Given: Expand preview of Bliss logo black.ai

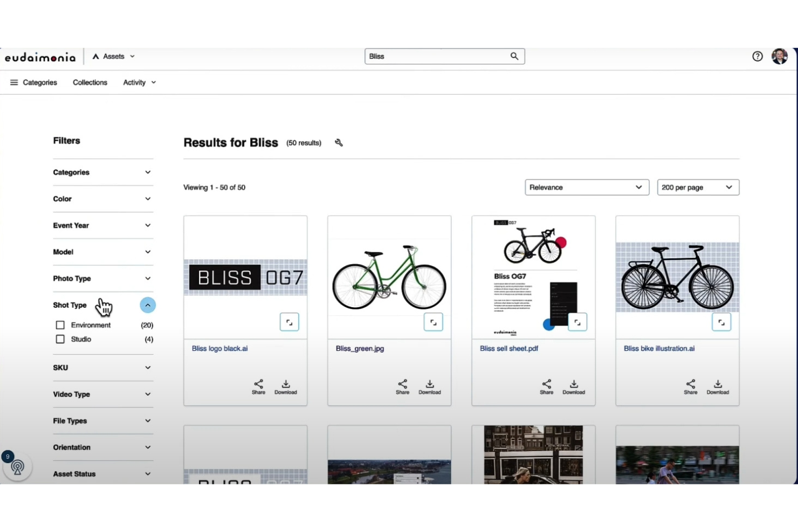Looking at the screenshot, I should (290, 322).
